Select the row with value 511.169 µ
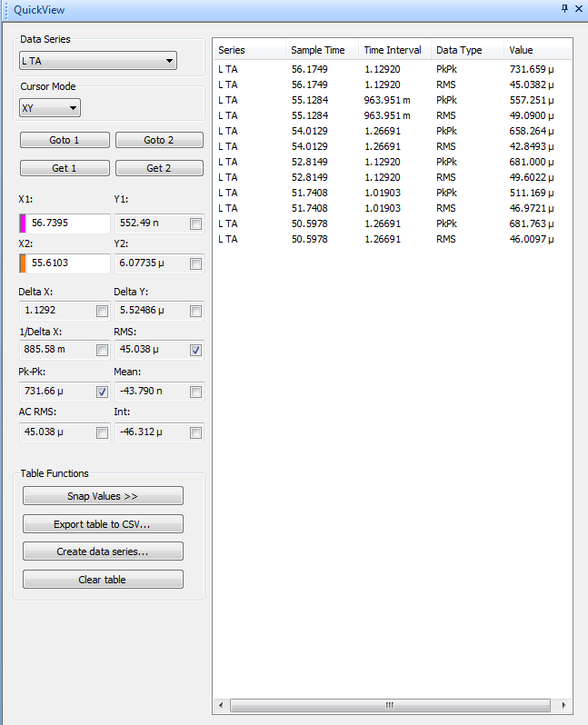The image size is (588, 725). 393,193
